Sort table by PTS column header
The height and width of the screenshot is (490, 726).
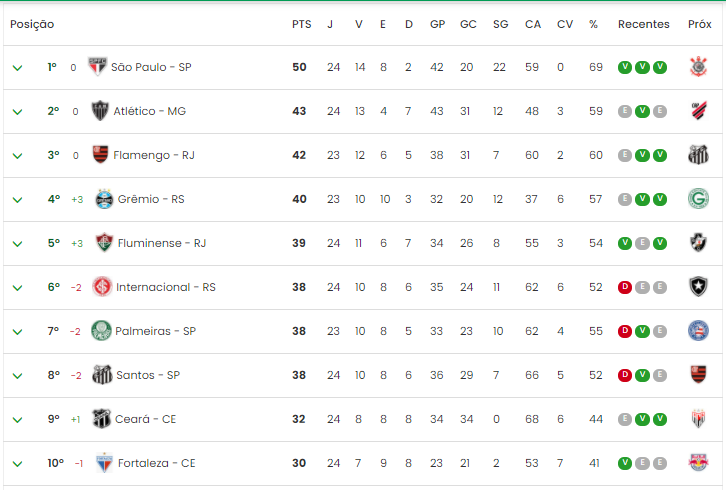pyautogui.click(x=301, y=24)
